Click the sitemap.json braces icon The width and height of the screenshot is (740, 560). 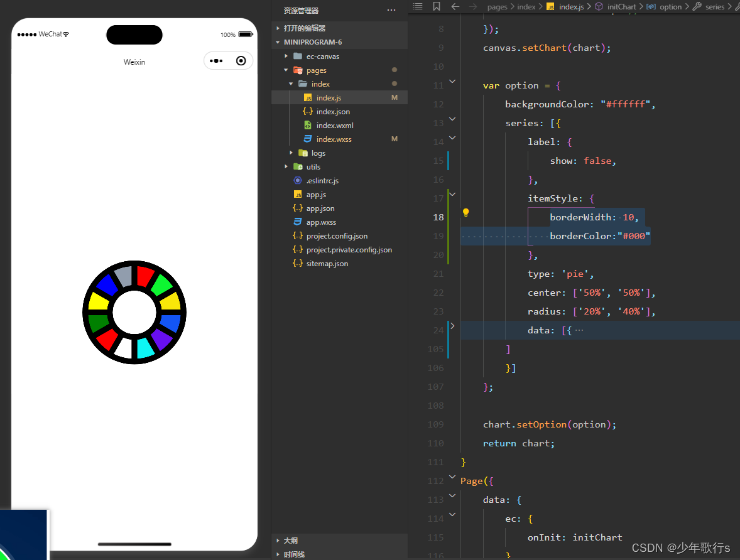pyautogui.click(x=298, y=263)
